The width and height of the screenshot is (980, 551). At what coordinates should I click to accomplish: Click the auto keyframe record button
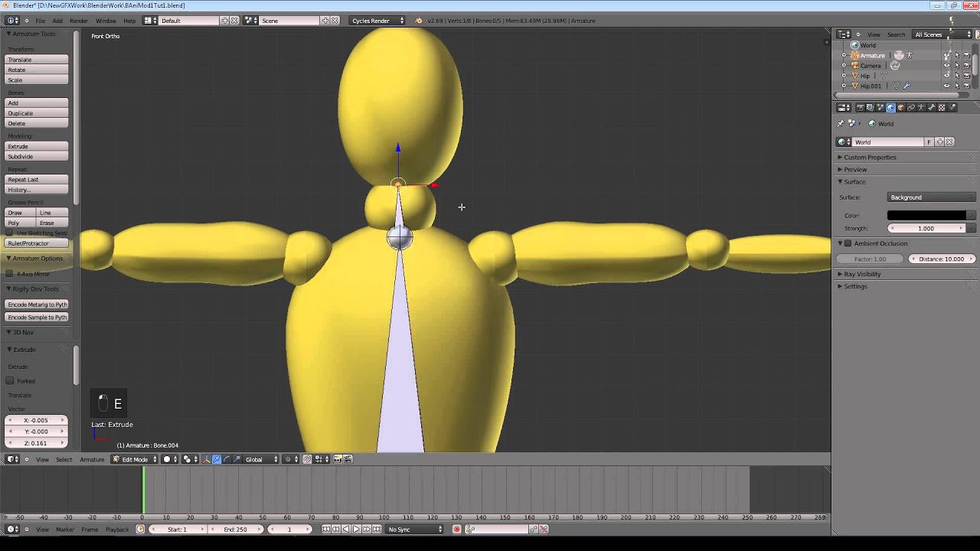[456, 529]
